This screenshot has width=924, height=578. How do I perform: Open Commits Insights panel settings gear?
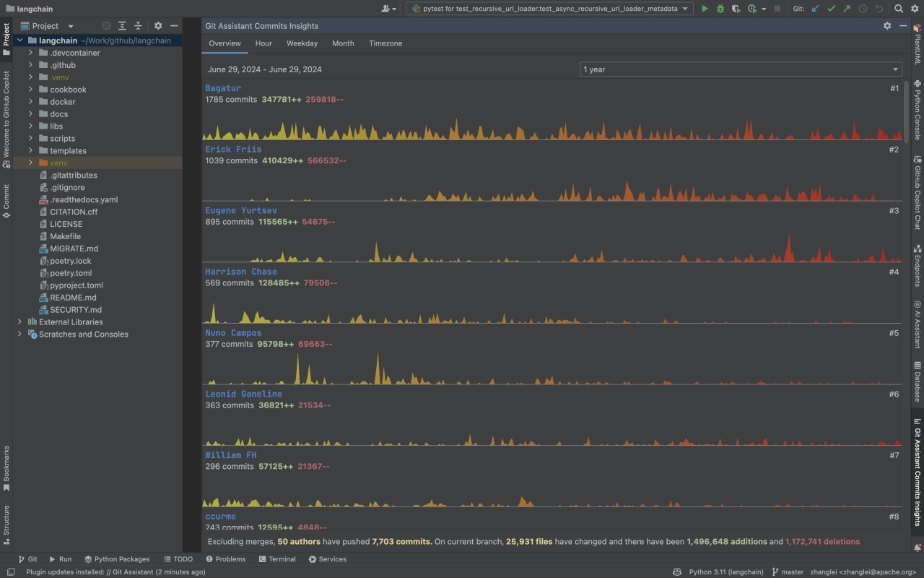point(887,26)
